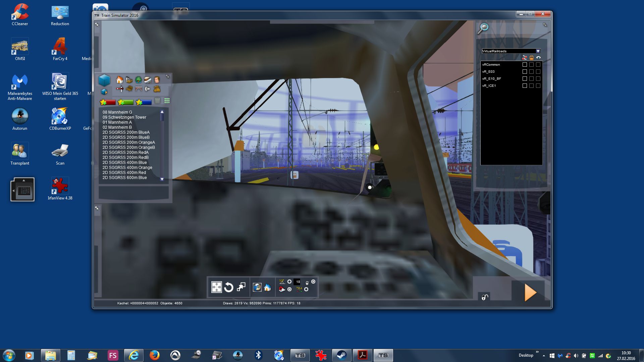Click the rotate object arrow tool

228,287
